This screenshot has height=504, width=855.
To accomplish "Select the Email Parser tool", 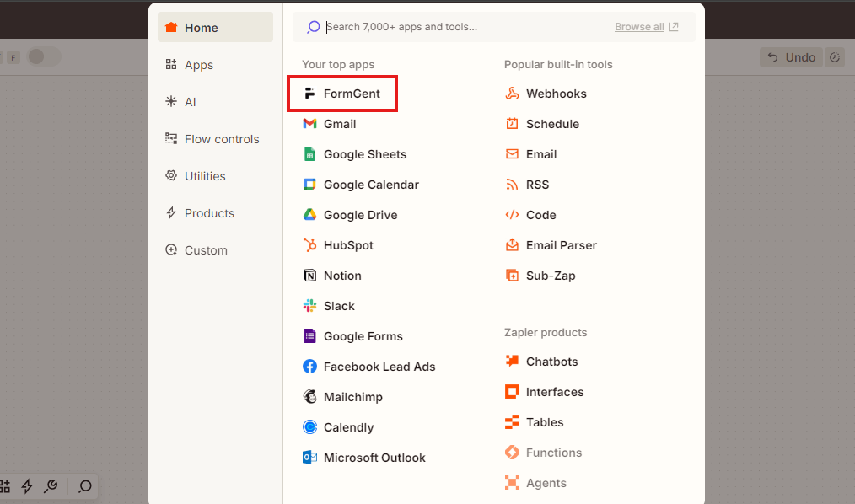I will coord(551,246).
